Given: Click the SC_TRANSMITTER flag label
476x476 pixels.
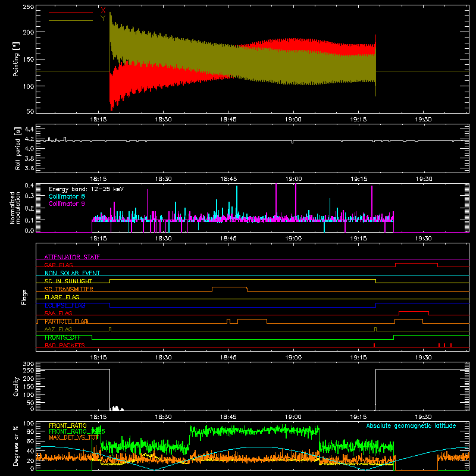Looking at the screenshot, I should (x=69, y=289).
